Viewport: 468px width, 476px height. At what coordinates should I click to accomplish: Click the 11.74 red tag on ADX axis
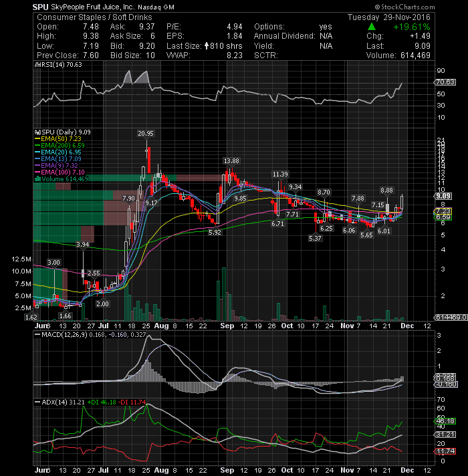(x=445, y=451)
